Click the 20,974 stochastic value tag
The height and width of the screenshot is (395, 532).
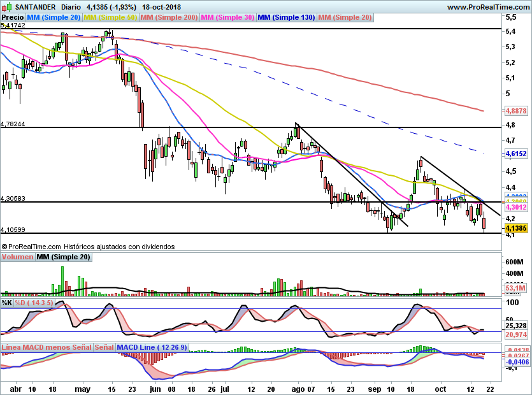coord(516,334)
